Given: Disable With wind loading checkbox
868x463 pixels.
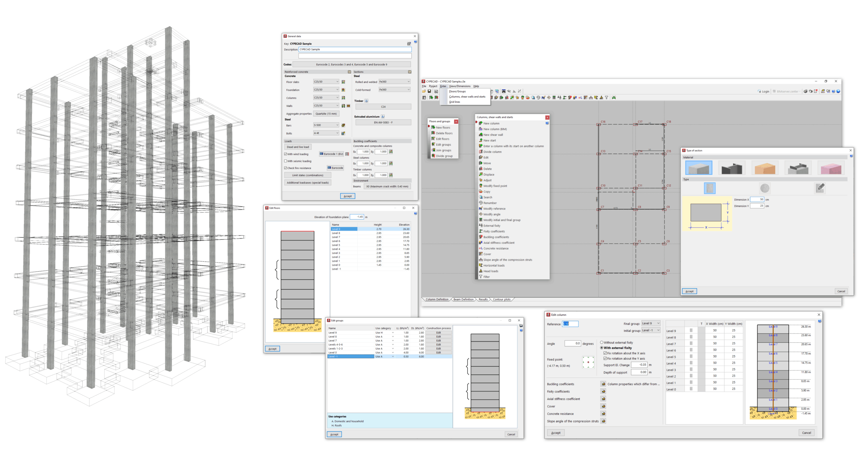Looking at the screenshot, I should click(x=286, y=154).
